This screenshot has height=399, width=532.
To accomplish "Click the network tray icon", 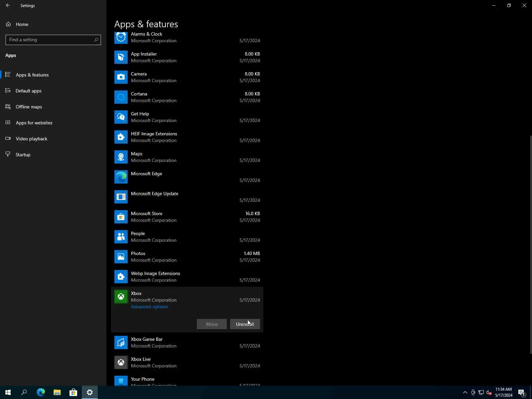I will click(x=481, y=392).
